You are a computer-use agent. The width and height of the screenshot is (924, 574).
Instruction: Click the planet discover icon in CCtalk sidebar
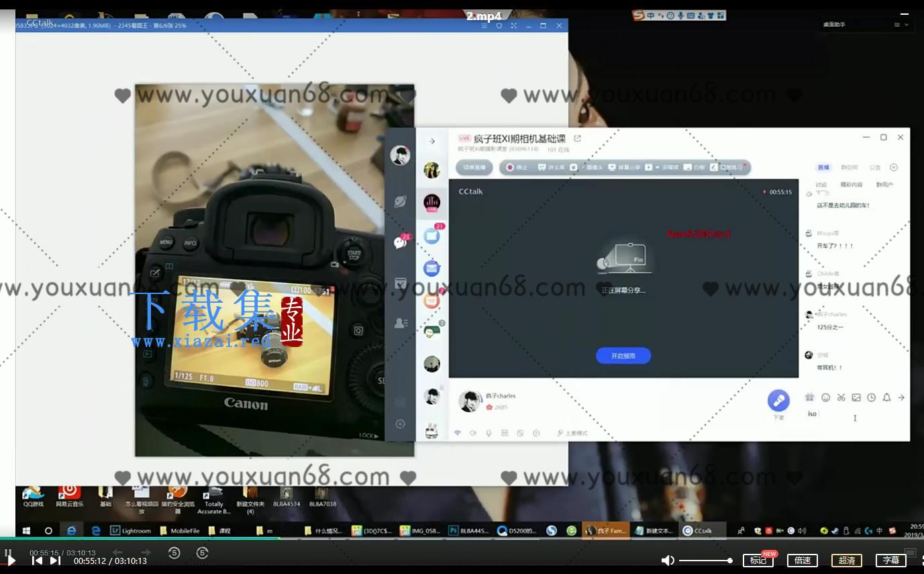tap(400, 201)
